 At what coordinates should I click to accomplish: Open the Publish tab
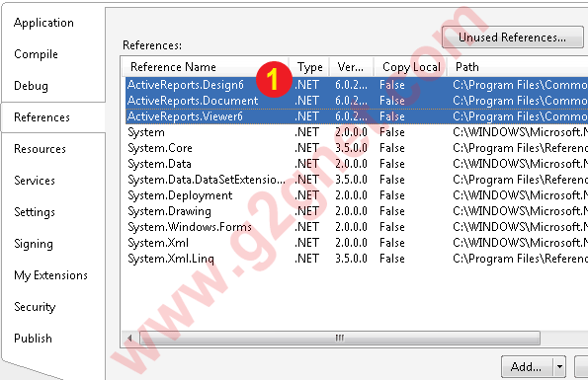pyautogui.click(x=33, y=339)
